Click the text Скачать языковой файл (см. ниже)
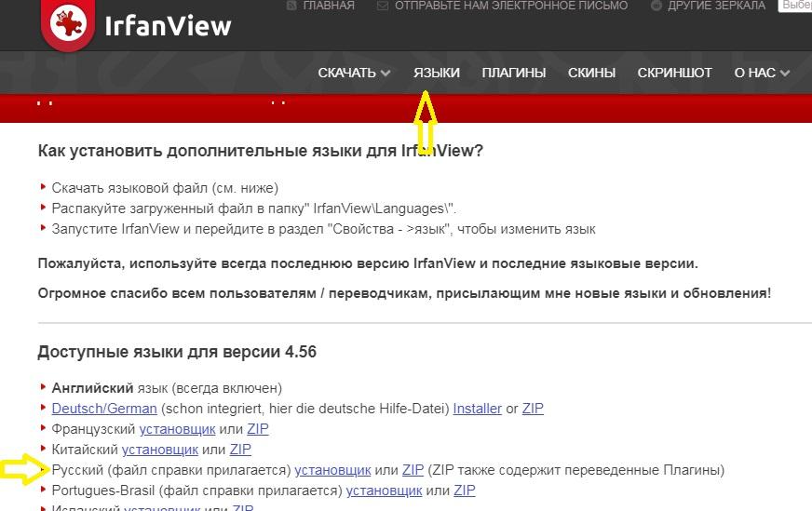812x511 pixels. pos(165,188)
